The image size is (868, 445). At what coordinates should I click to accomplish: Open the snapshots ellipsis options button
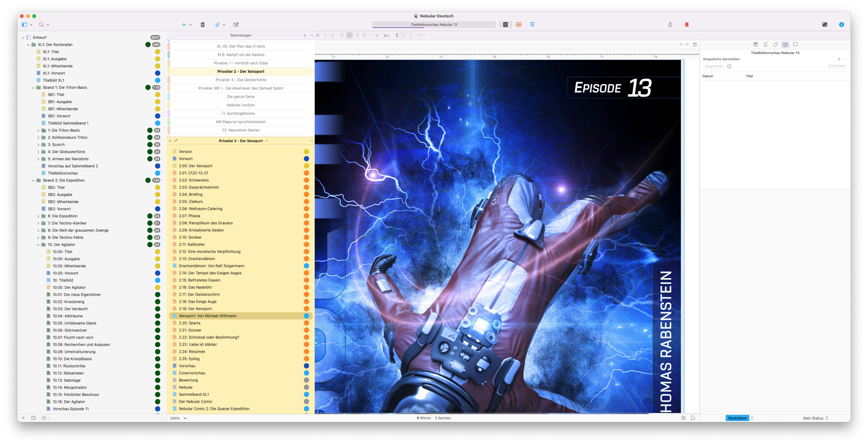(729, 66)
